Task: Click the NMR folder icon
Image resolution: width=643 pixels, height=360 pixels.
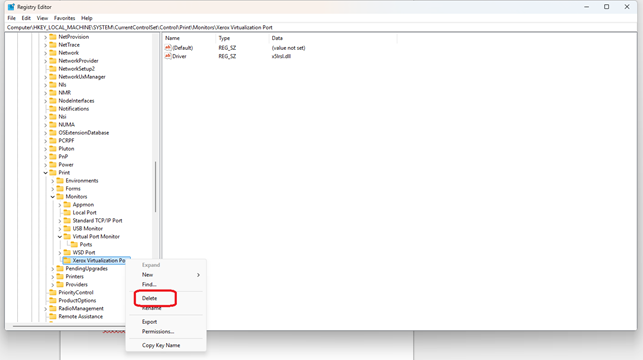Action: coord(53,93)
